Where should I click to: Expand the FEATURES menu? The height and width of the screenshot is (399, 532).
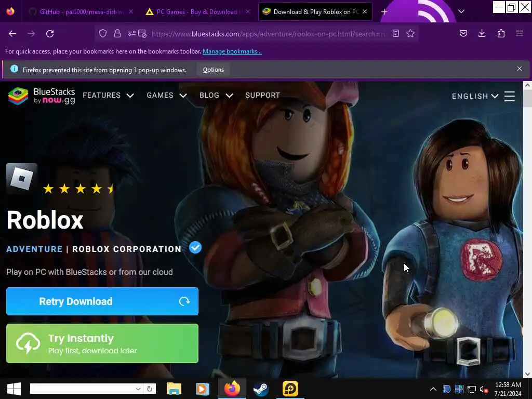tap(108, 96)
